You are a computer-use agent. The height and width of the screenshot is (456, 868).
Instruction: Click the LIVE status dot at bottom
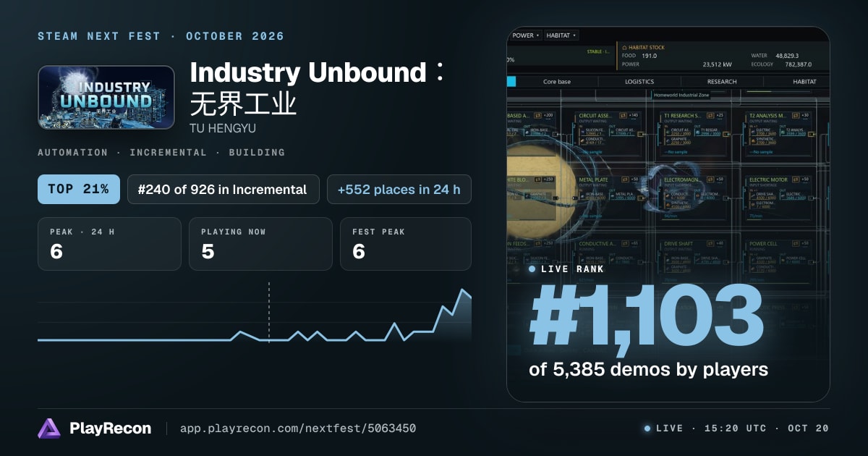coord(647,428)
